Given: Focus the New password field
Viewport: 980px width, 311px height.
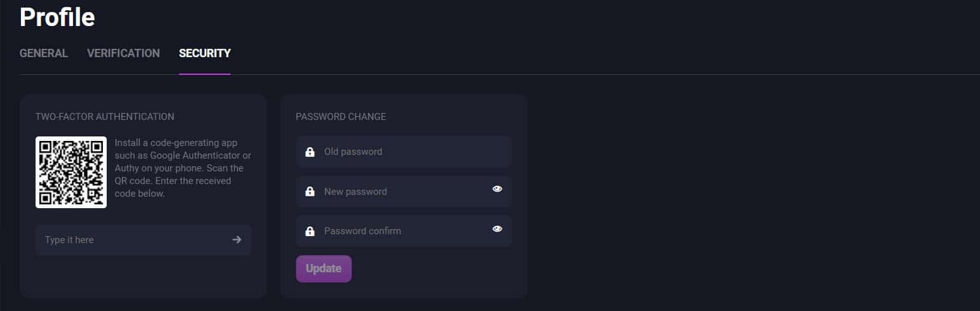Looking at the screenshot, I should tap(404, 191).
